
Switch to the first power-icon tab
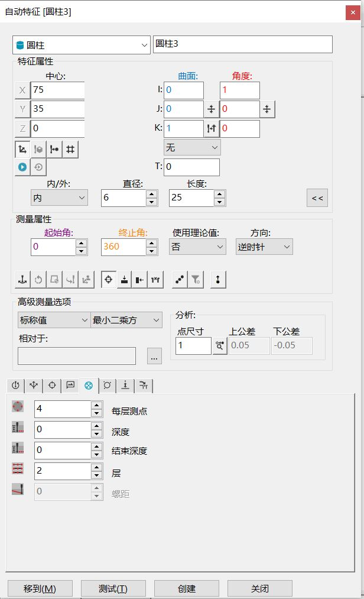(15, 386)
